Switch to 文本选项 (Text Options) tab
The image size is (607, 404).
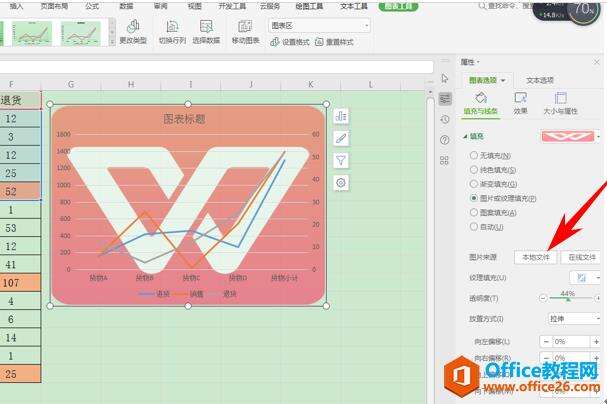540,80
